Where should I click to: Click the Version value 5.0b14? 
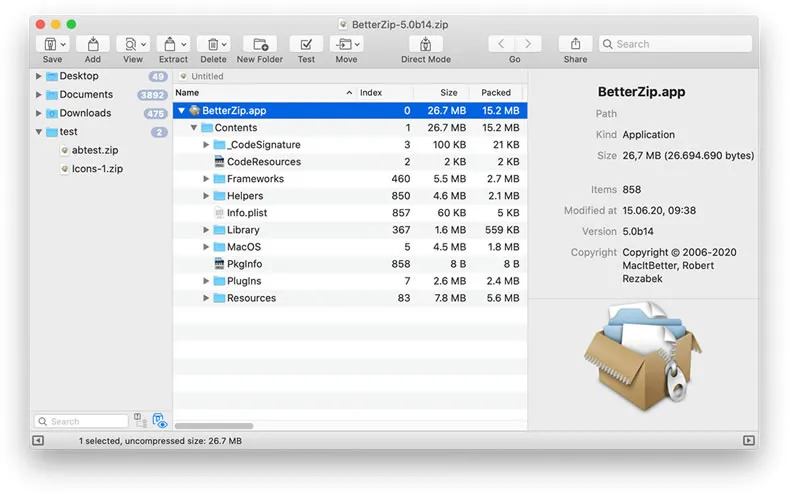tap(638, 232)
